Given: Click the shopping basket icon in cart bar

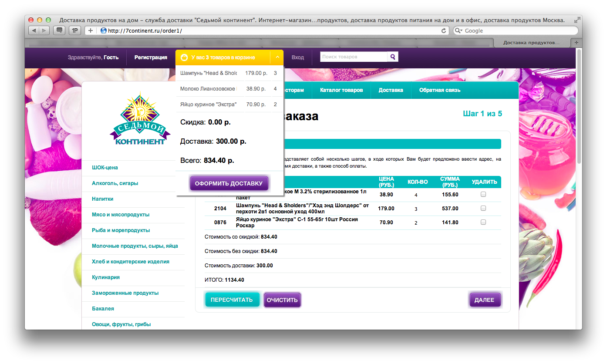Looking at the screenshot, I should [x=184, y=57].
